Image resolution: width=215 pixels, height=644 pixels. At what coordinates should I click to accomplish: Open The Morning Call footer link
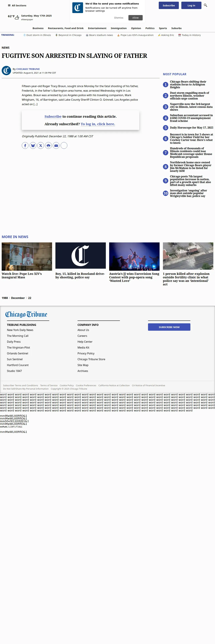18,336
